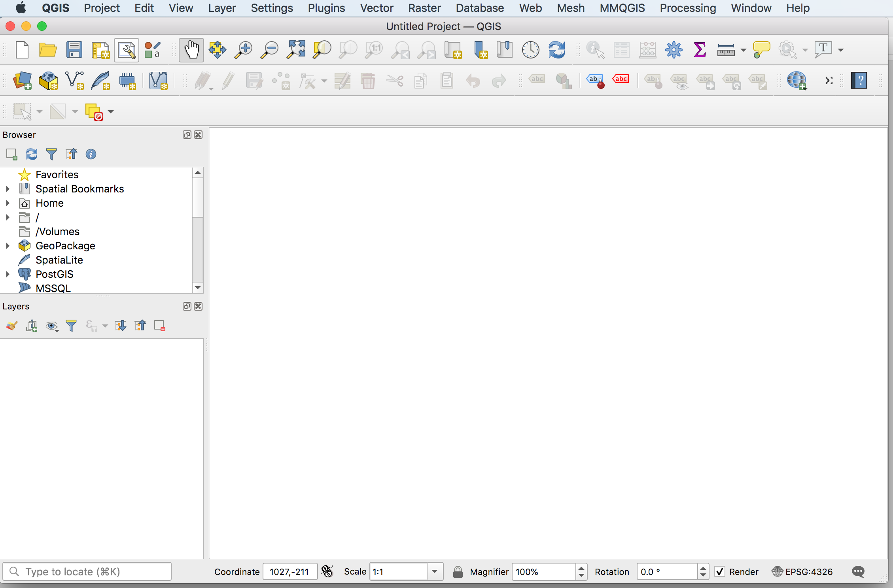Screen dimensions: 893x588
Task: Increase the Magnifier value stepper
Action: coord(581,568)
